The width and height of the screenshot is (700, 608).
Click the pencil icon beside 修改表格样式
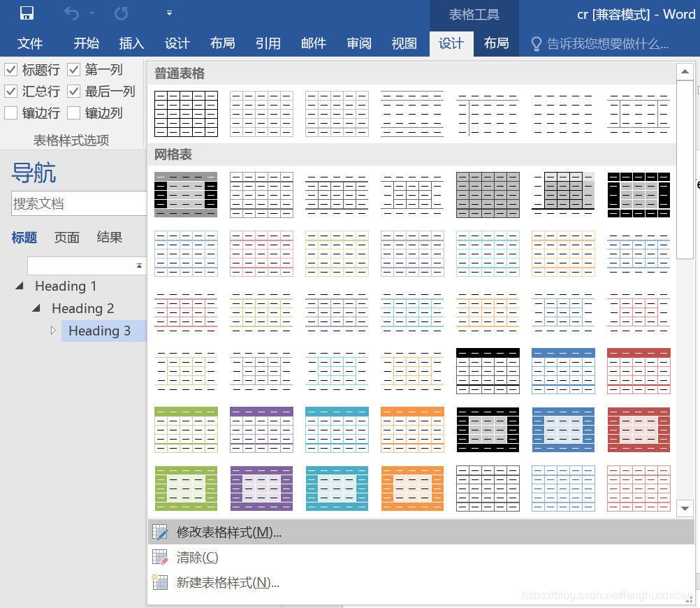coord(159,532)
